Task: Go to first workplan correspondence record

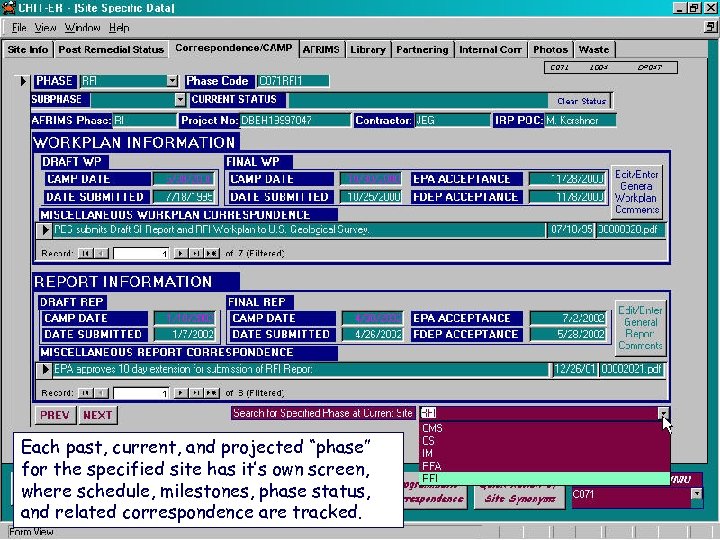Action: coord(84,253)
